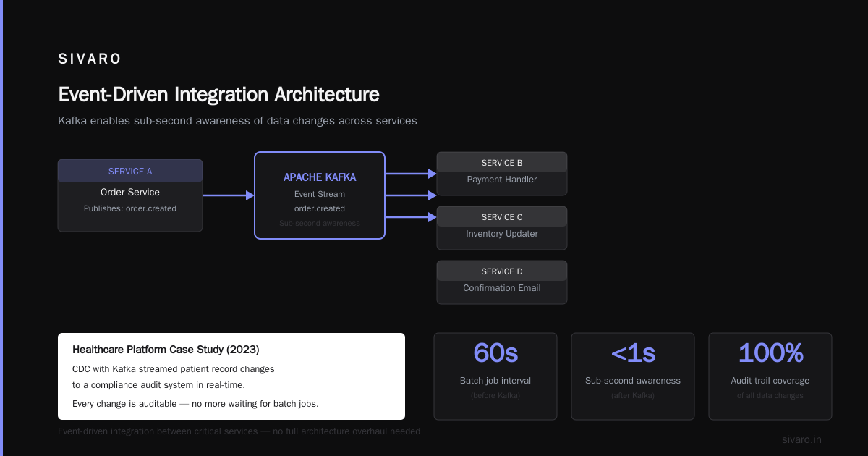This screenshot has width=868, height=456.
Task: Click the Event-Driven Integration Architecture title
Action: [x=218, y=95]
